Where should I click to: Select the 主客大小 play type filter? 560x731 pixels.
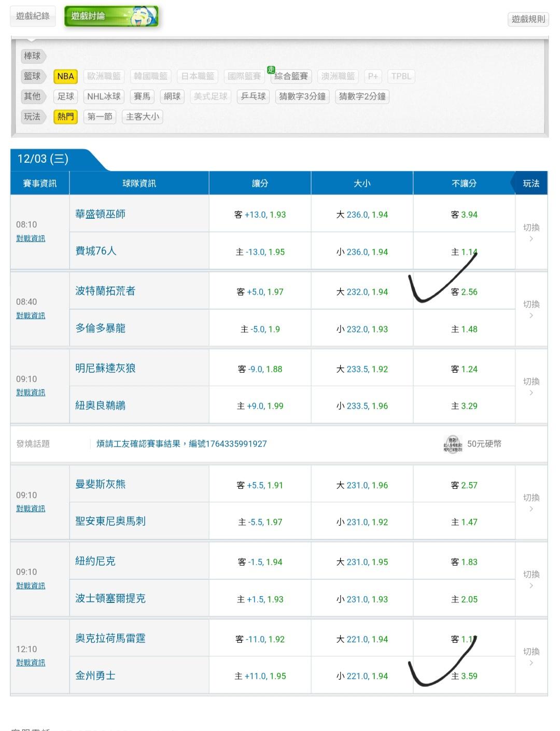point(143,117)
